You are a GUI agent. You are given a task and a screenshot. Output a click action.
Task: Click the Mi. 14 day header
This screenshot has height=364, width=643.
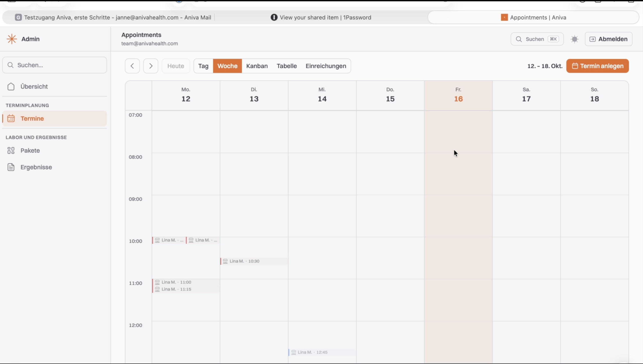[x=322, y=95]
